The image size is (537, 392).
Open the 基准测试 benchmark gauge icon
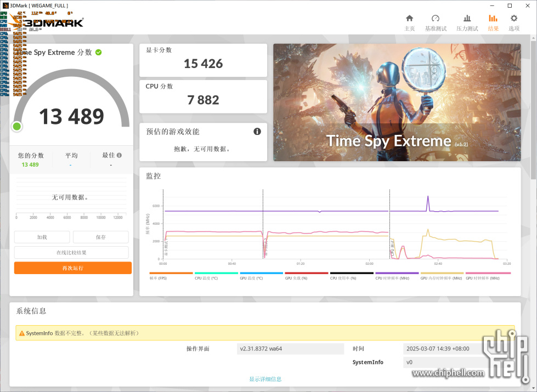click(436, 19)
